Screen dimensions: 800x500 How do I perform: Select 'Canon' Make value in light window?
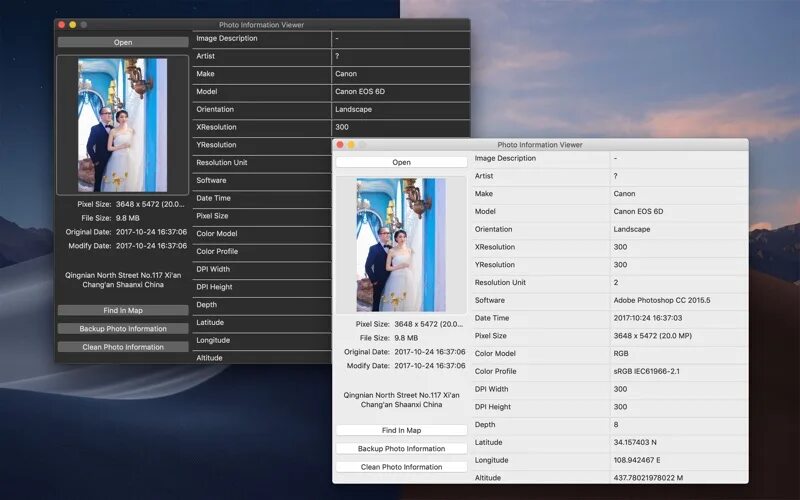tap(624, 193)
